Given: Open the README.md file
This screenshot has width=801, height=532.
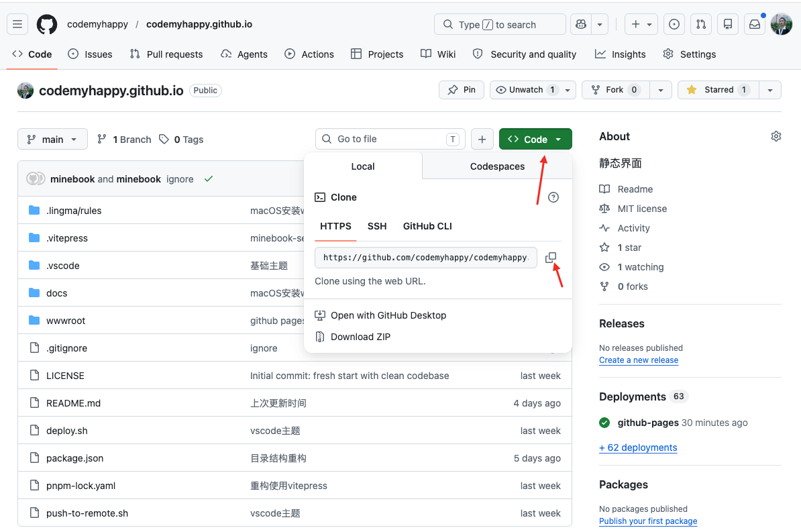Looking at the screenshot, I should click(74, 403).
